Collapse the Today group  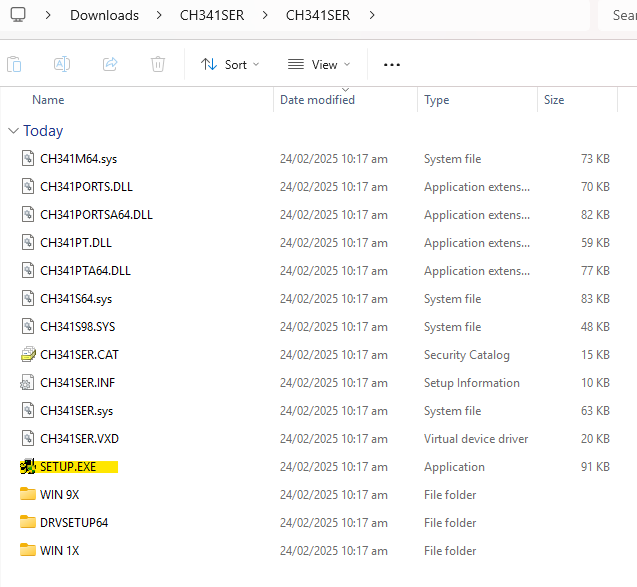[13, 131]
